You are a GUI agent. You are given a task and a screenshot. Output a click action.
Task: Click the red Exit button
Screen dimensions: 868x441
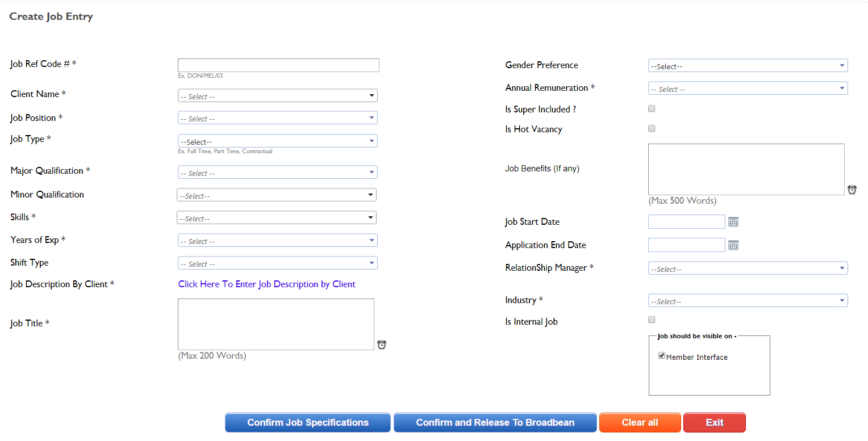pos(715,423)
